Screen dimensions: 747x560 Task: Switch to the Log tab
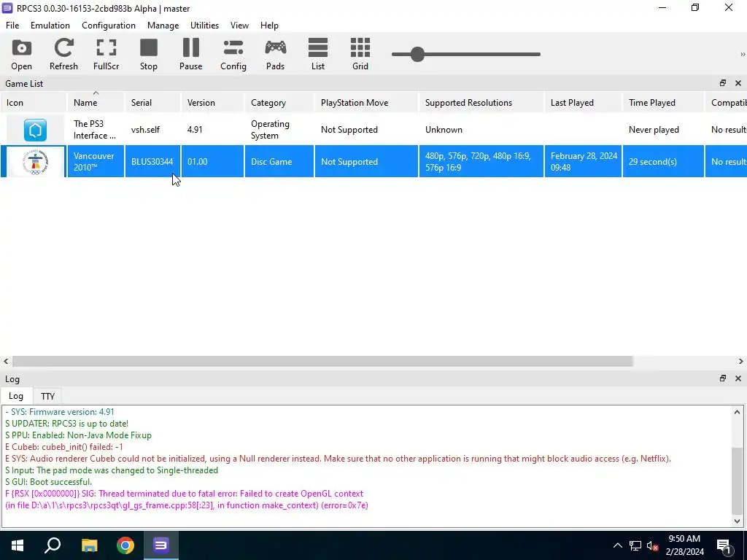pyautogui.click(x=16, y=396)
